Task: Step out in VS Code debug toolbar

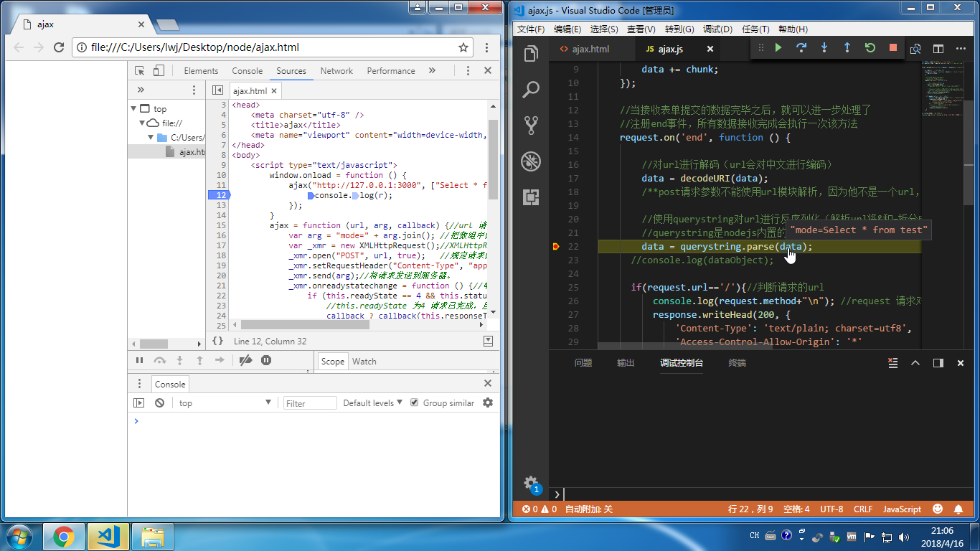Action: click(x=847, y=48)
